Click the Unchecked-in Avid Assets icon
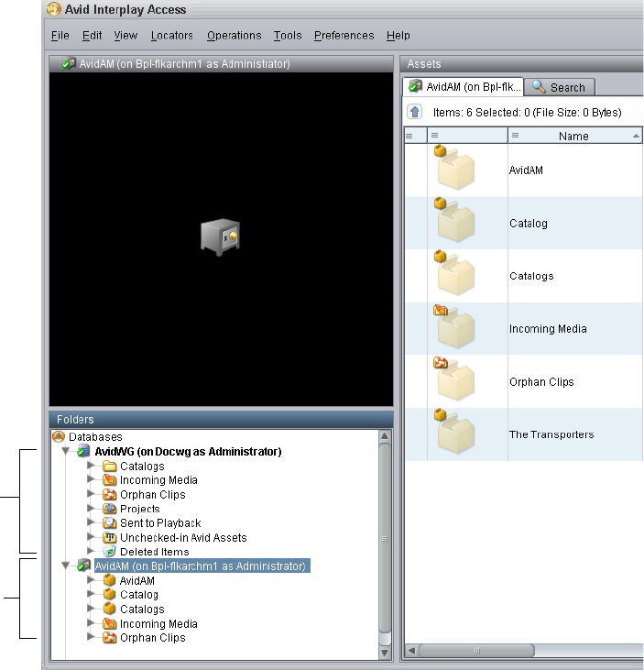Screen dimensions: 644x670 coord(110,537)
